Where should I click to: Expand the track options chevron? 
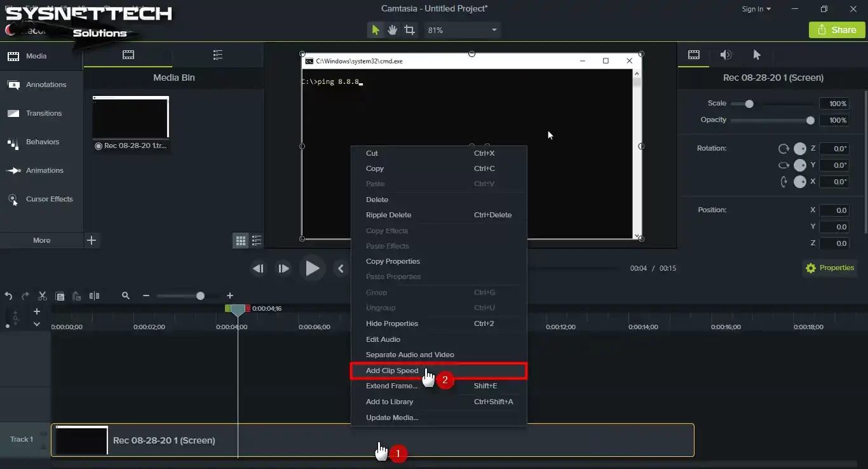click(x=37, y=324)
